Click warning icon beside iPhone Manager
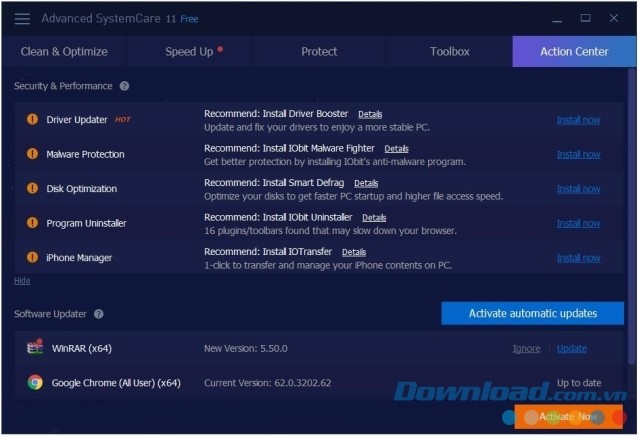 point(32,258)
